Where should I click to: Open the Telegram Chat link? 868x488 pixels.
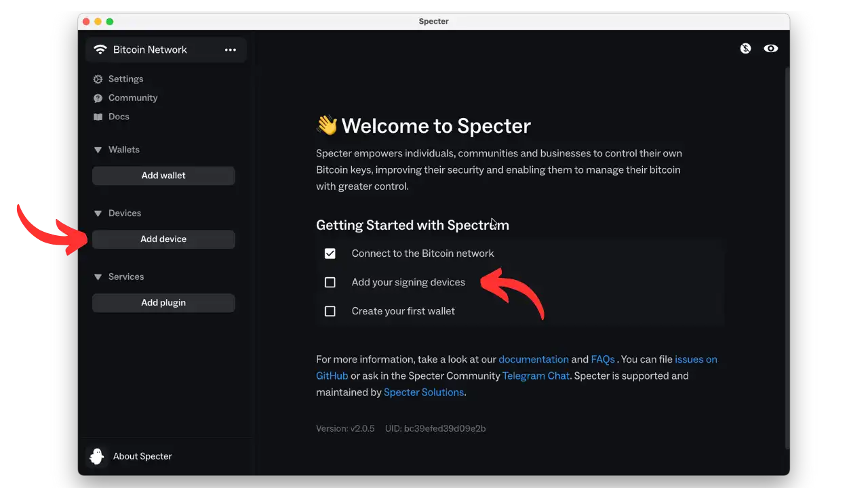click(536, 375)
